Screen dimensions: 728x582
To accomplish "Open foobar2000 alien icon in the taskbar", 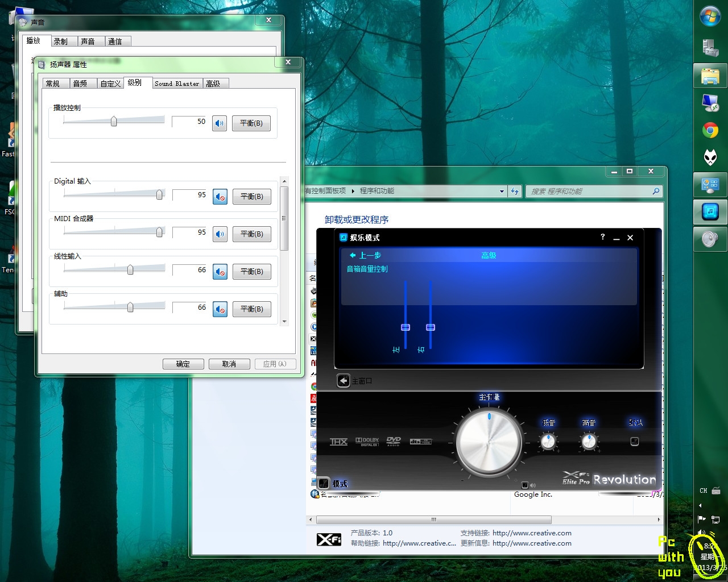I will (x=710, y=157).
